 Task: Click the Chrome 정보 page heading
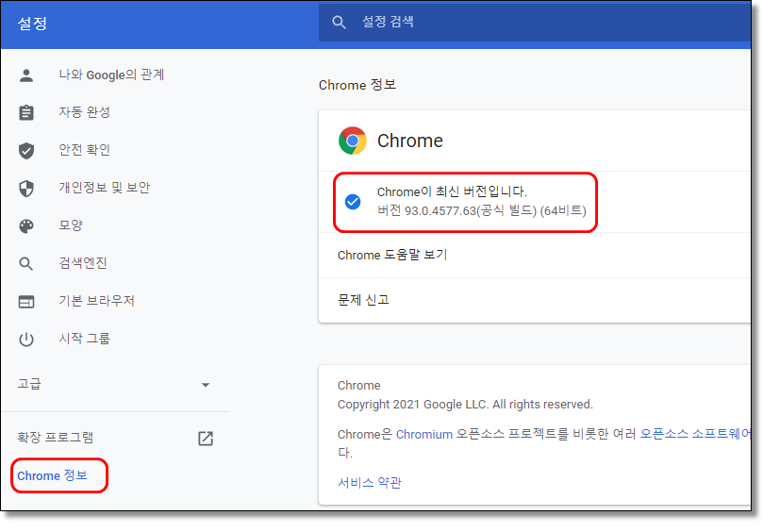357,85
